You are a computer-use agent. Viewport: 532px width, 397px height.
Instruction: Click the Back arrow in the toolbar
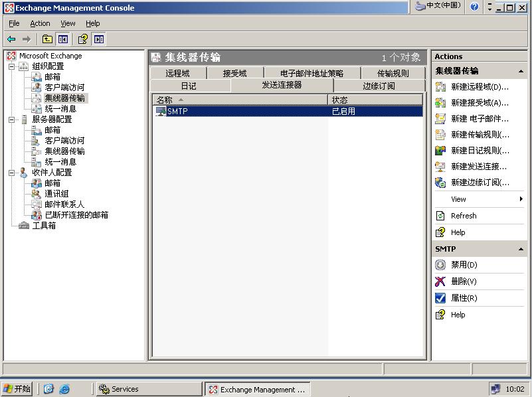(11, 39)
